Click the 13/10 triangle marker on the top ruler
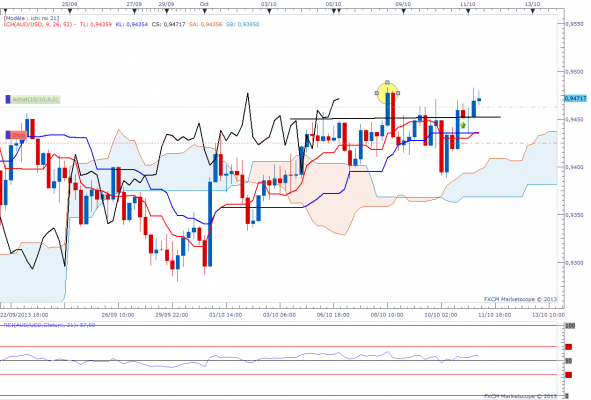591x400 pixels. click(x=533, y=12)
